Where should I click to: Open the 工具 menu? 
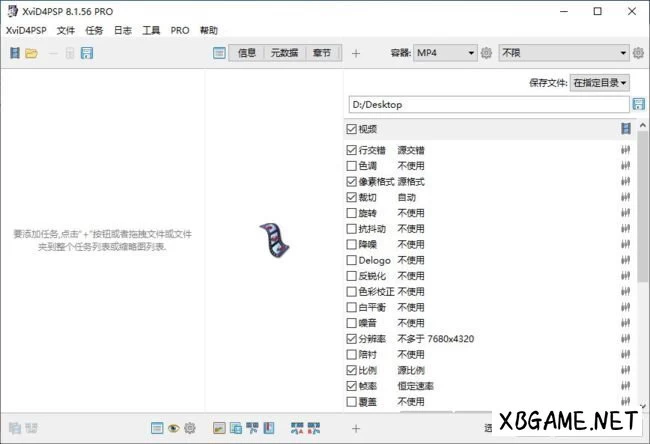pos(151,31)
